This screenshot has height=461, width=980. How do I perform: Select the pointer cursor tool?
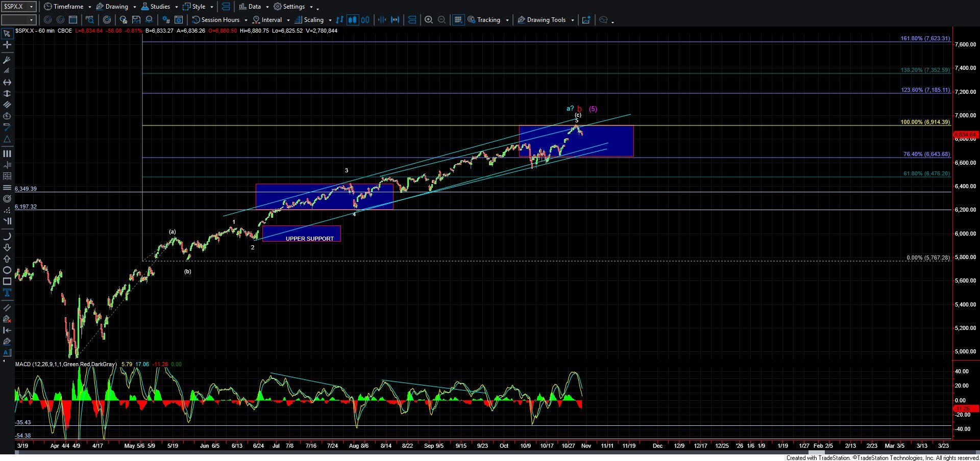(7, 34)
